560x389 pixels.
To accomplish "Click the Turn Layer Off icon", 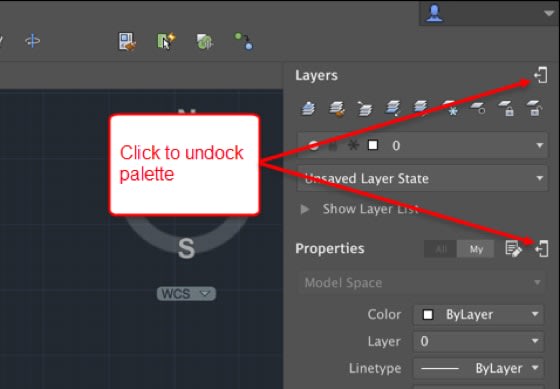I will [x=478, y=108].
